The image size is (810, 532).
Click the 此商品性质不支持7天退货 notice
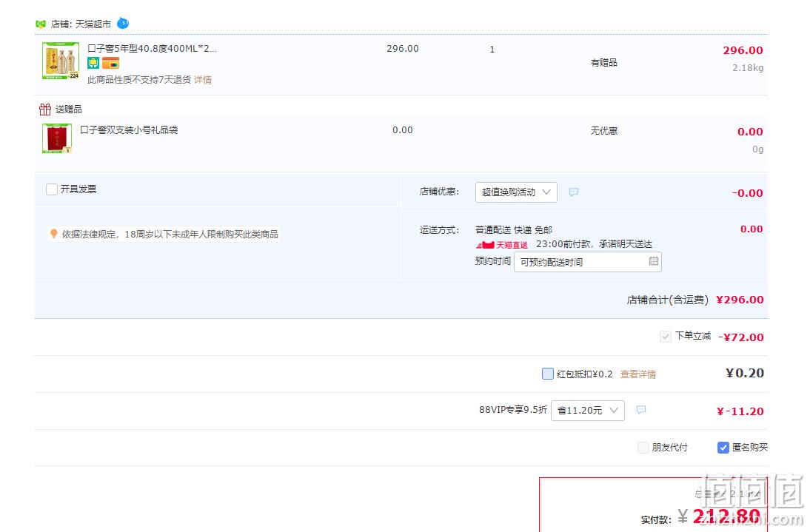tap(139, 80)
